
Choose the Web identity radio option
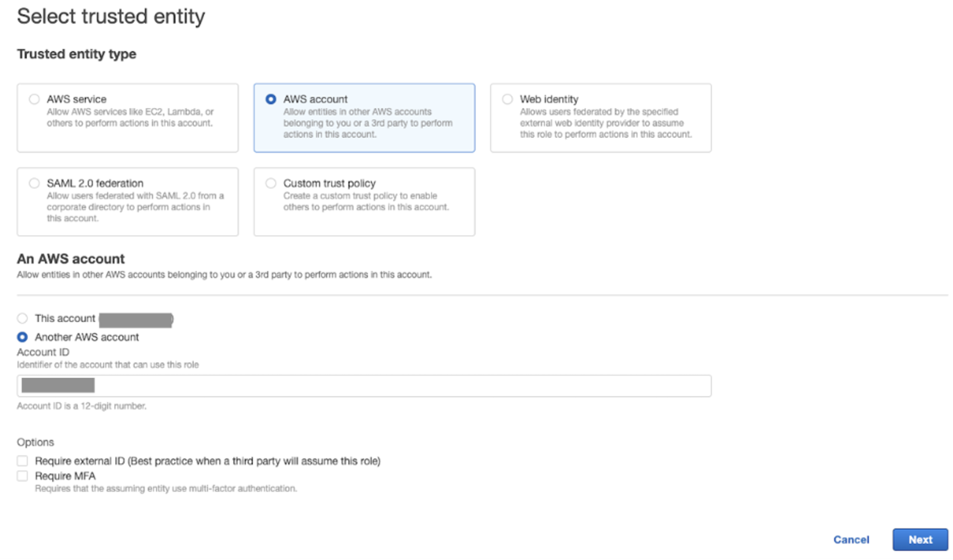click(x=507, y=99)
